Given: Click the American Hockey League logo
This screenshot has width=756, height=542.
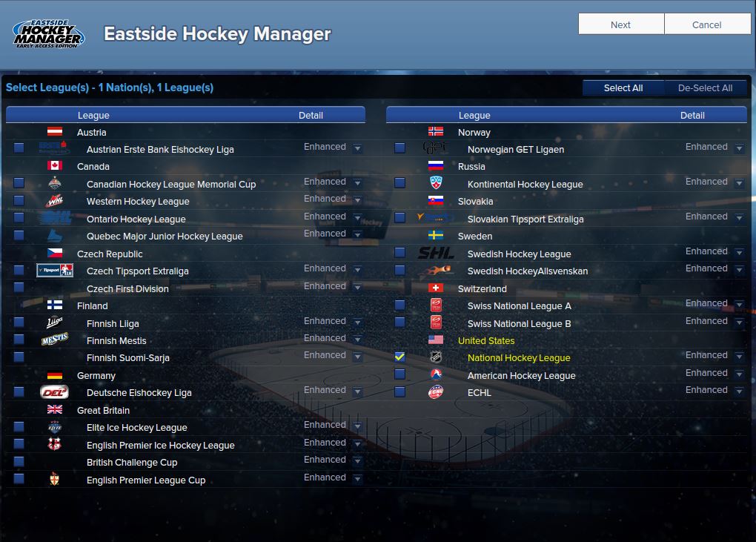Looking at the screenshot, I should point(436,374).
